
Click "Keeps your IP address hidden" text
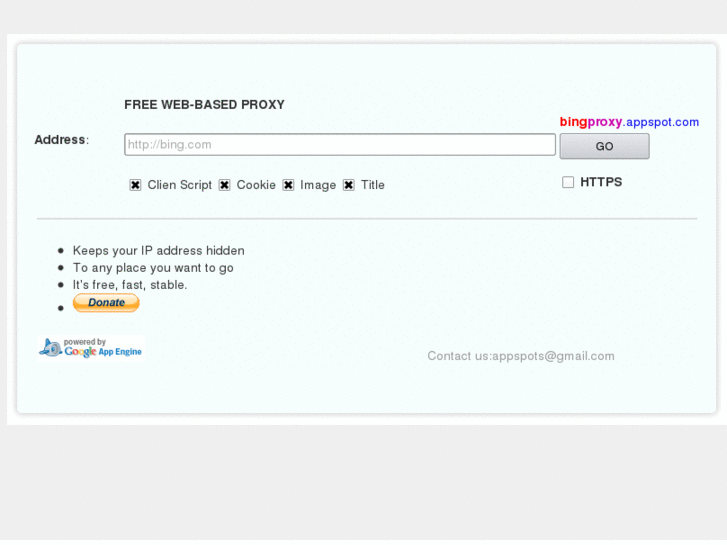click(158, 251)
